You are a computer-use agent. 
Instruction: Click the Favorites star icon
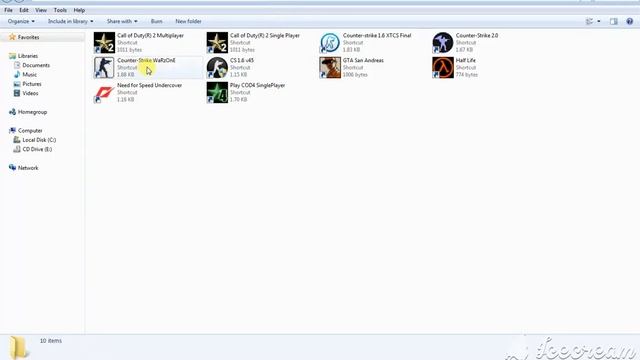[x=12, y=37]
